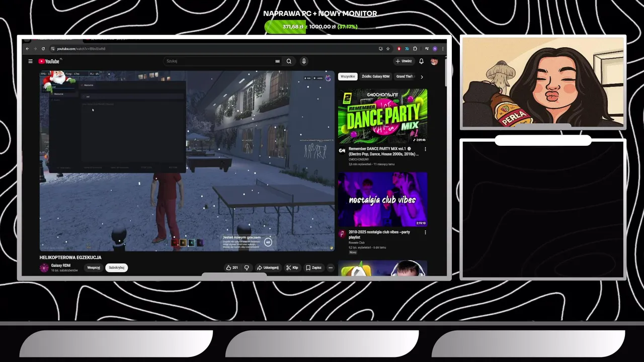Open the third recommended video thumbnail
This screenshot has width=644, height=362.
(x=383, y=268)
